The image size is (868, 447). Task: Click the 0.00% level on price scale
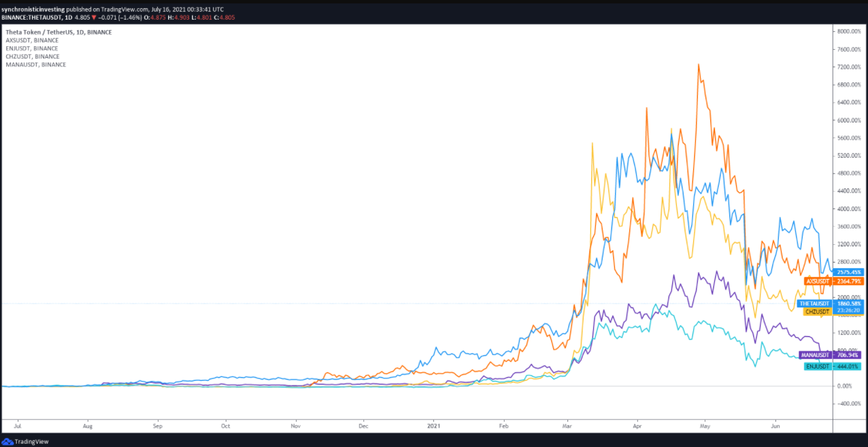coord(846,386)
